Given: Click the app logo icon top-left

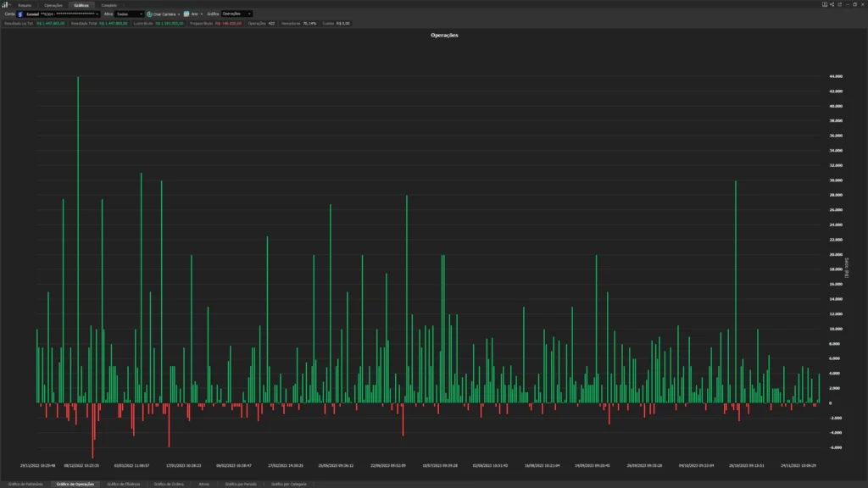Looking at the screenshot, I should click(4, 4).
